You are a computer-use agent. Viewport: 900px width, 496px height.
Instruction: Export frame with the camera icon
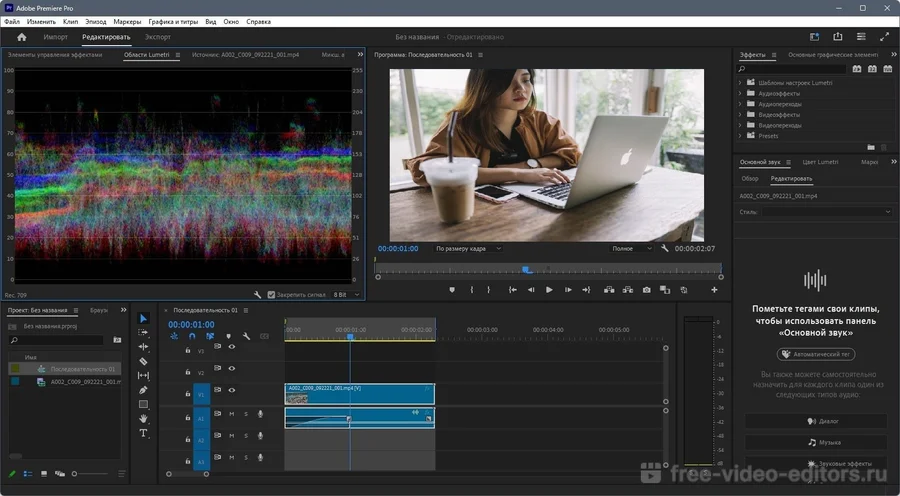647,290
